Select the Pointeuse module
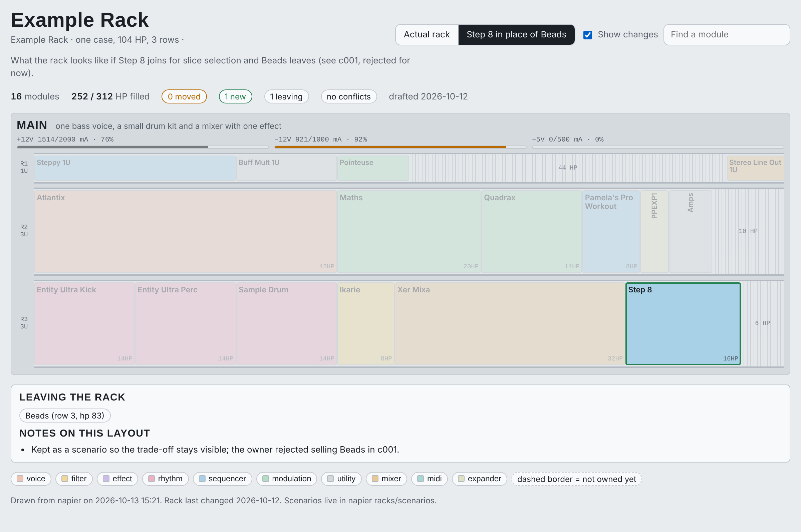This screenshot has width=801, height=532. click(x=373, y=168)
